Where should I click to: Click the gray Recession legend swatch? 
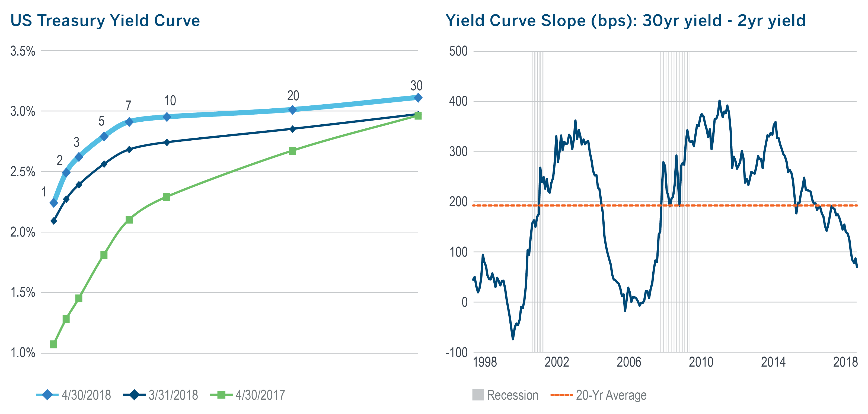pyautogui.click(x=478, y=395)
